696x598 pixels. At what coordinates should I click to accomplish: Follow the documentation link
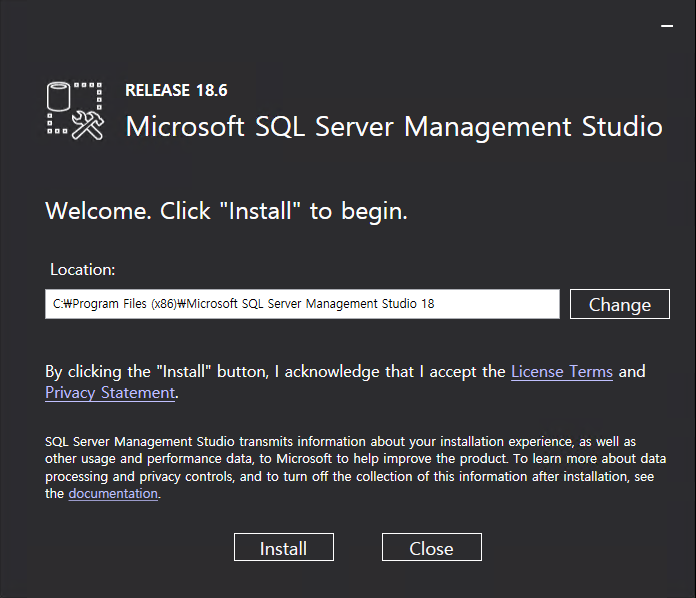(113, 494)
